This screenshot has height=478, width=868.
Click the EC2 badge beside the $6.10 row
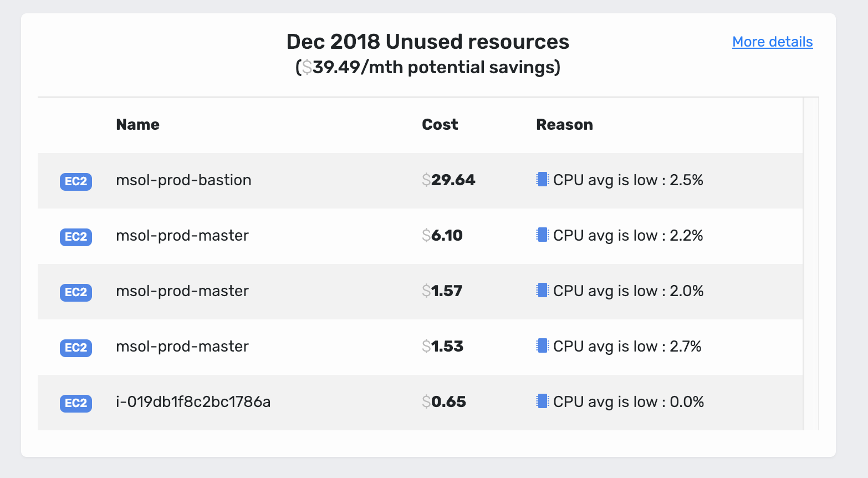[76, 237]
